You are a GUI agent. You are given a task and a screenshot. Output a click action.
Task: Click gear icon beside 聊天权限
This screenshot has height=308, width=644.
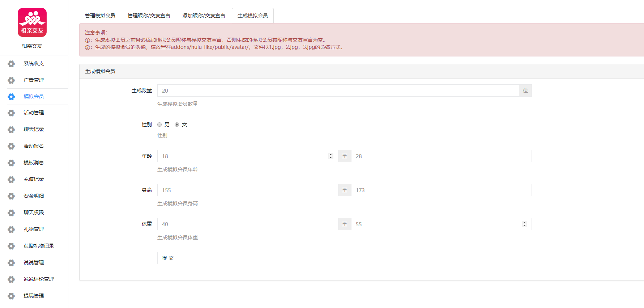(11, 213)
